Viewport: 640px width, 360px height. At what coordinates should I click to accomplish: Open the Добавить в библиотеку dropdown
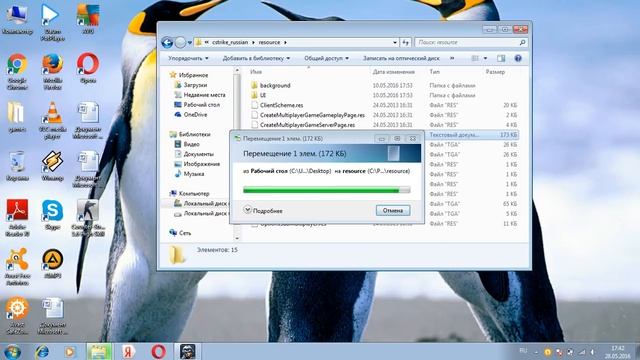pos(256,58)
